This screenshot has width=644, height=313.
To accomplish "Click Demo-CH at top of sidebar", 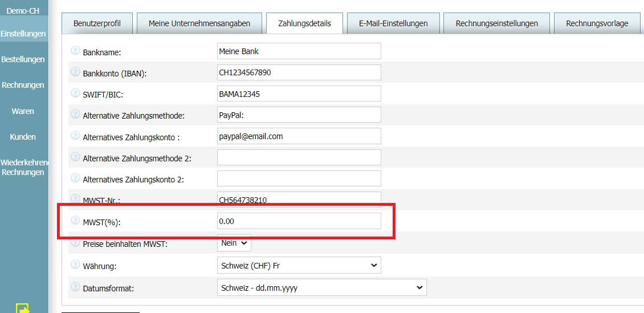I will point(23,11).
